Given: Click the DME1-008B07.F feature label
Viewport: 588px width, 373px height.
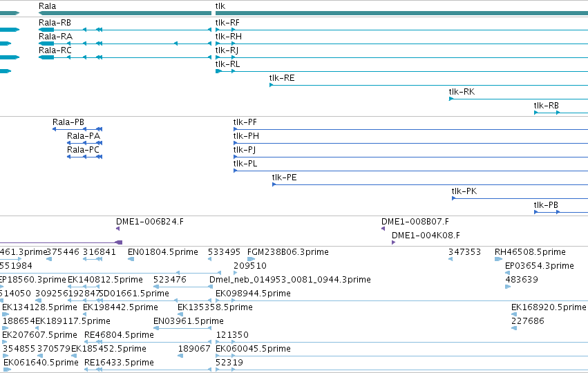Looking at the screenshot, I should point(415,222).
